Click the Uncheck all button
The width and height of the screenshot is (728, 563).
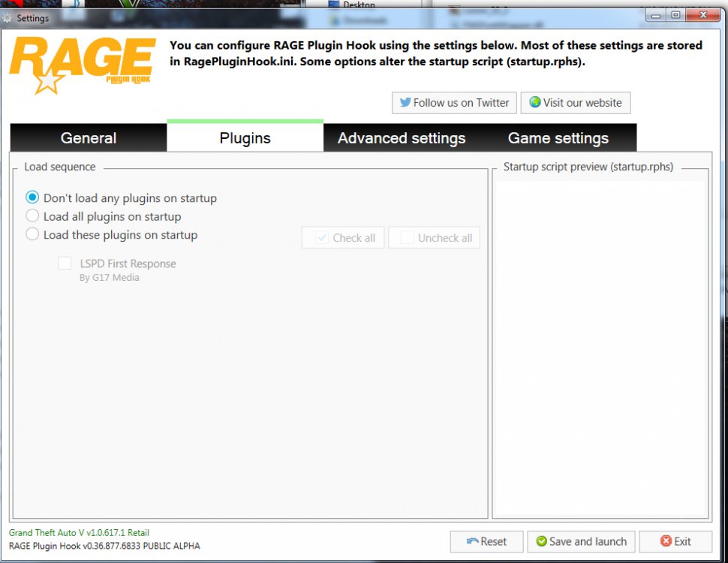pos(434,237)
